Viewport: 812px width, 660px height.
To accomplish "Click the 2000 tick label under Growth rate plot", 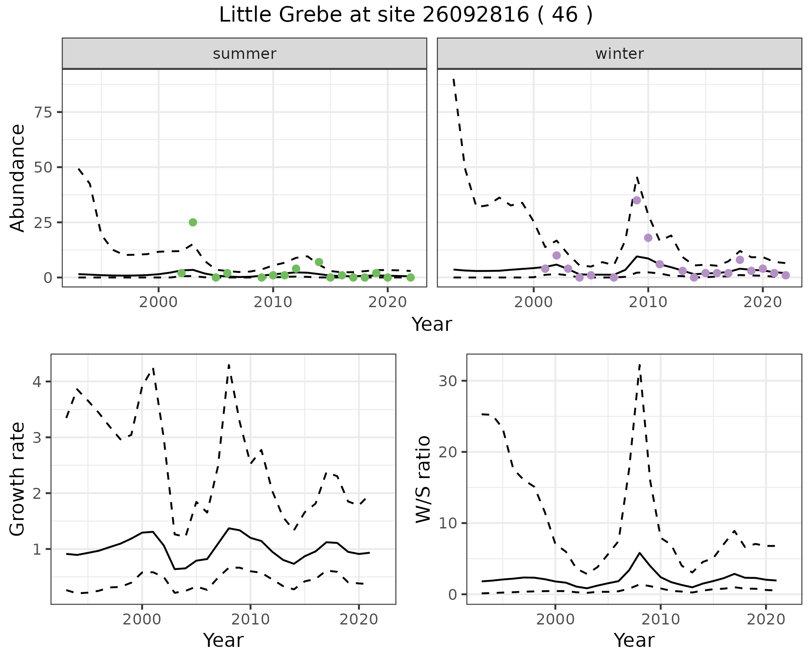I will [x=142, y=620].
